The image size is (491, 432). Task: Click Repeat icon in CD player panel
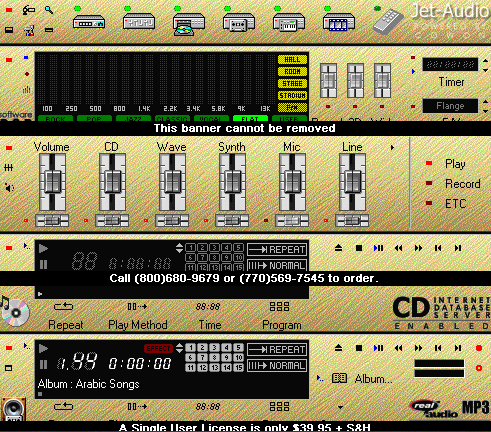(63, 306)
